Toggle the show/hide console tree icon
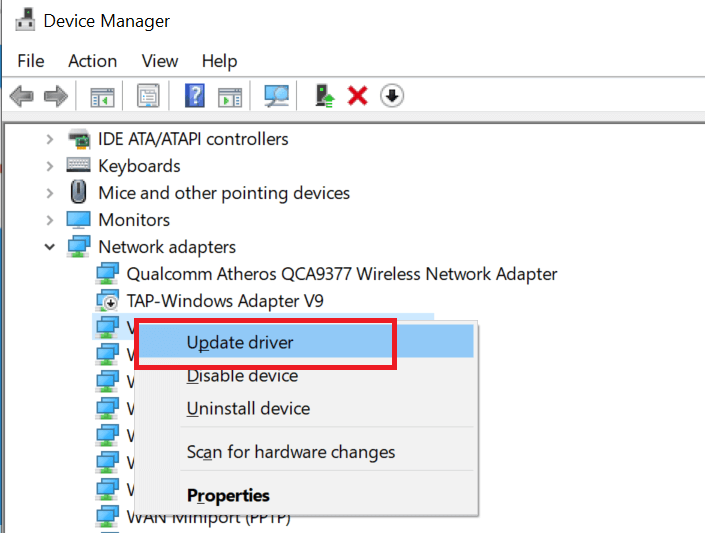The width and height of the screenshot is (705, 533). (x=103, y=96)
